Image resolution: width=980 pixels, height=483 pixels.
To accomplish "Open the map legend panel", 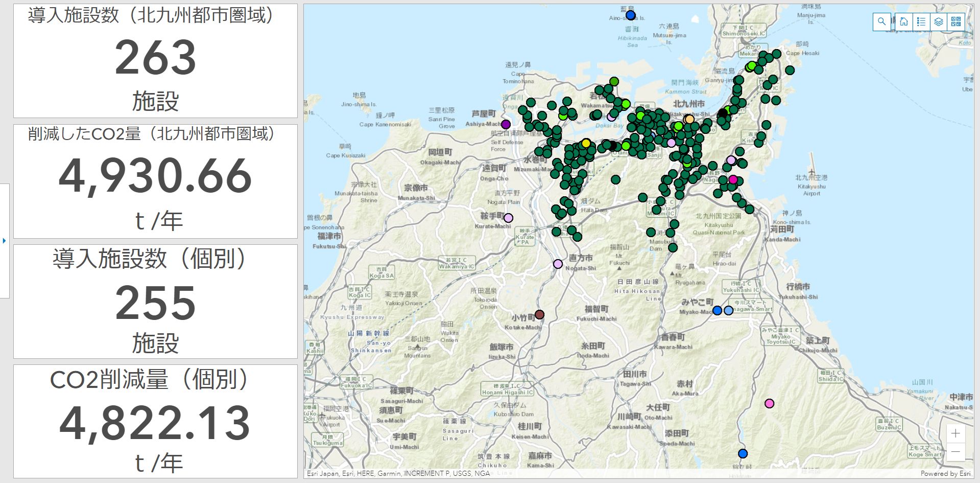I will pos(921,21).
